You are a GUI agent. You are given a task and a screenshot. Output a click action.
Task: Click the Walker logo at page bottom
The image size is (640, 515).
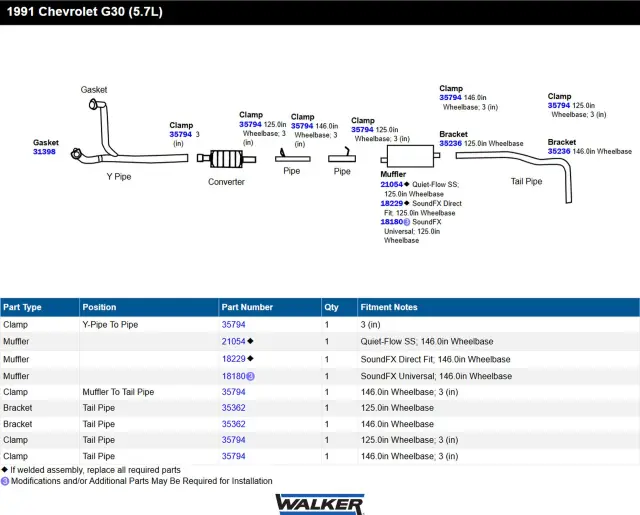320,504
